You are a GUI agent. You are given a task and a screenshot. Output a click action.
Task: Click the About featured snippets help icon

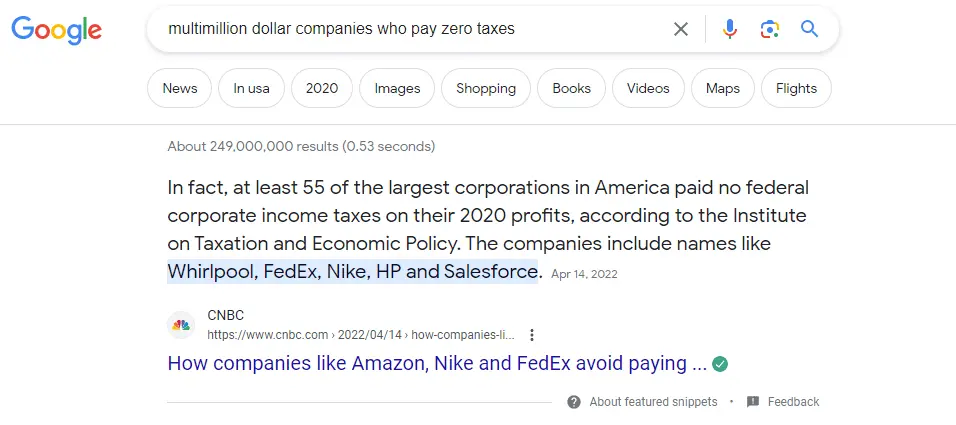click(574, 402)
